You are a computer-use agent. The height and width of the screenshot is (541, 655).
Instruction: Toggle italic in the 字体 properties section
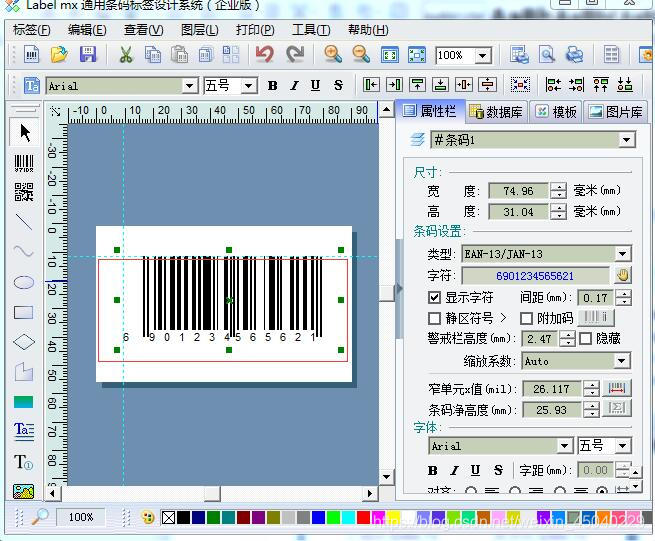pyautogui.click(x=454, y=471)
